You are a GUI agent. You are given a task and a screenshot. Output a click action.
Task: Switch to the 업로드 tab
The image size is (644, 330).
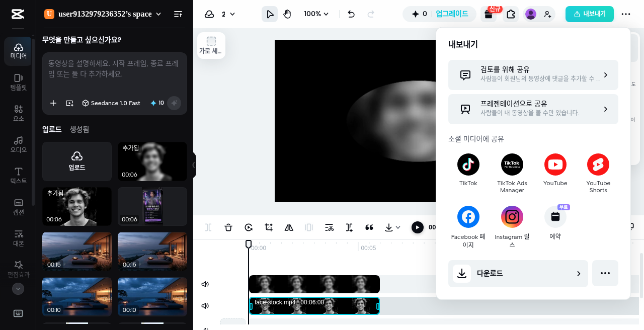click(52, 129)
